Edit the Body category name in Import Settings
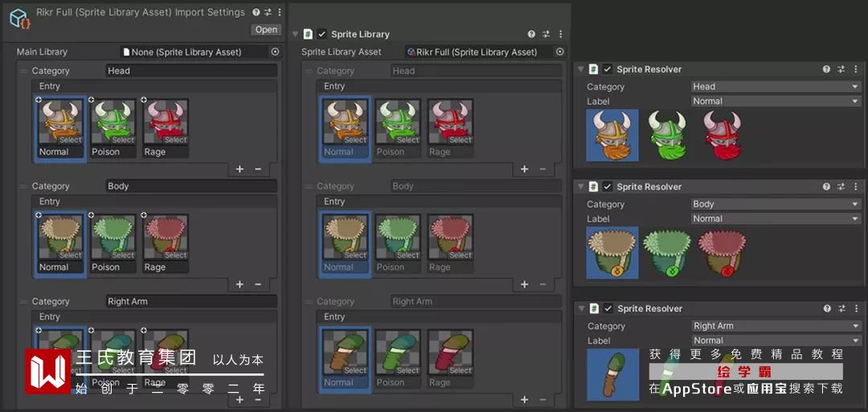Viewport: 868px width, 412px height. click(x=191, y=186)
